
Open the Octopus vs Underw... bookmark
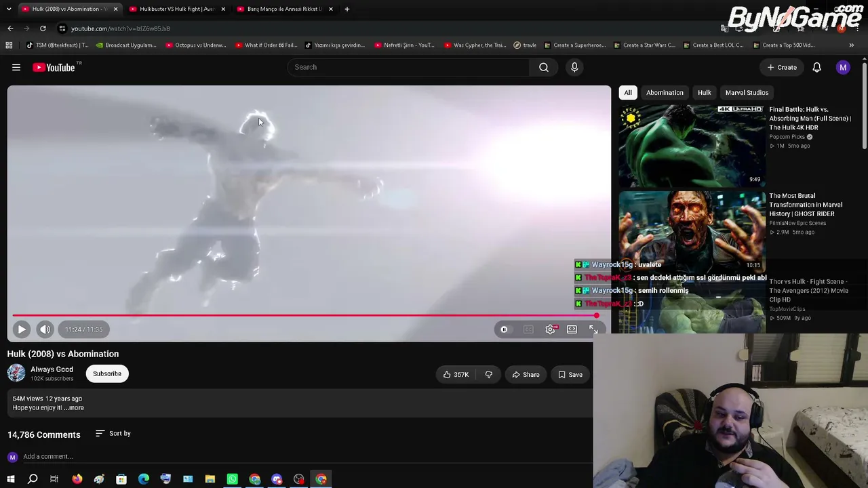(196, 45)
